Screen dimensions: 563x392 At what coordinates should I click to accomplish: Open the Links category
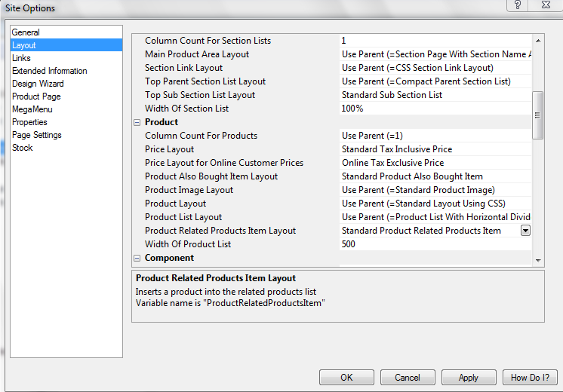pyautogui.click(x=21, y=58)
